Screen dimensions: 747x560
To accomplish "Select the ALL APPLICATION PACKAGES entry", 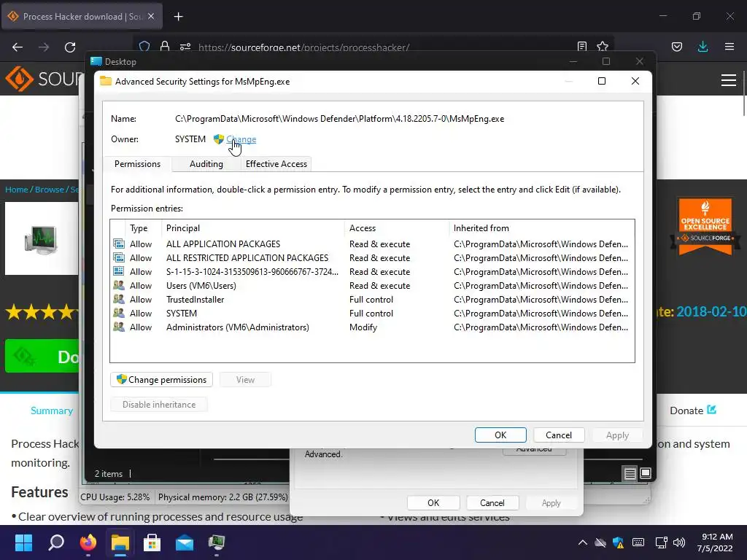I will click(371, 244).
